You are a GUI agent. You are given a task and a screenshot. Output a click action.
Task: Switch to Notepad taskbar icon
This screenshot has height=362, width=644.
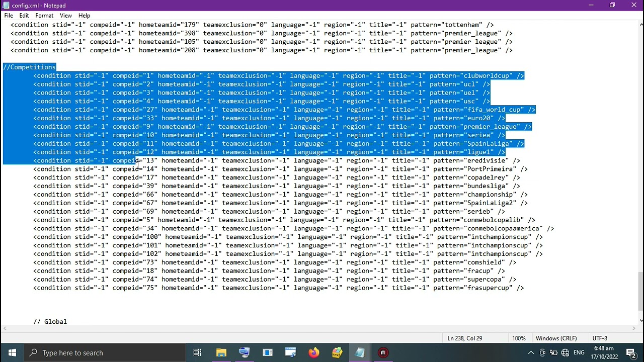pos(360,352)
